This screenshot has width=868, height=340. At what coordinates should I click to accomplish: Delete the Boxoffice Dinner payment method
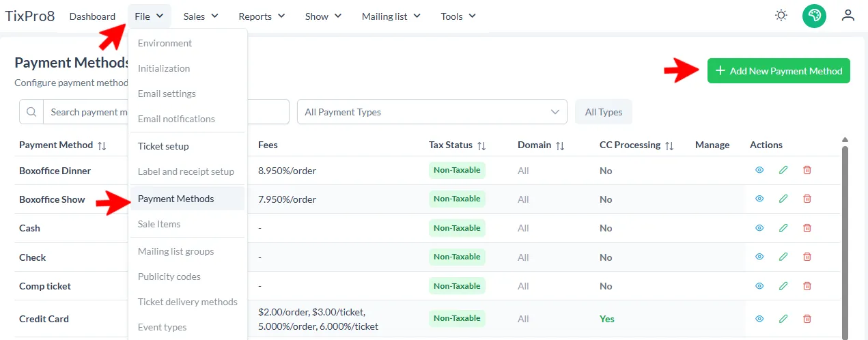point(807,170)
